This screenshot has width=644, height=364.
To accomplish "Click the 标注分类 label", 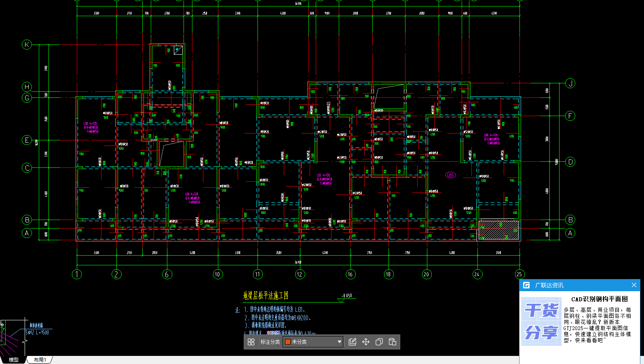I will [x=270, y=342].
